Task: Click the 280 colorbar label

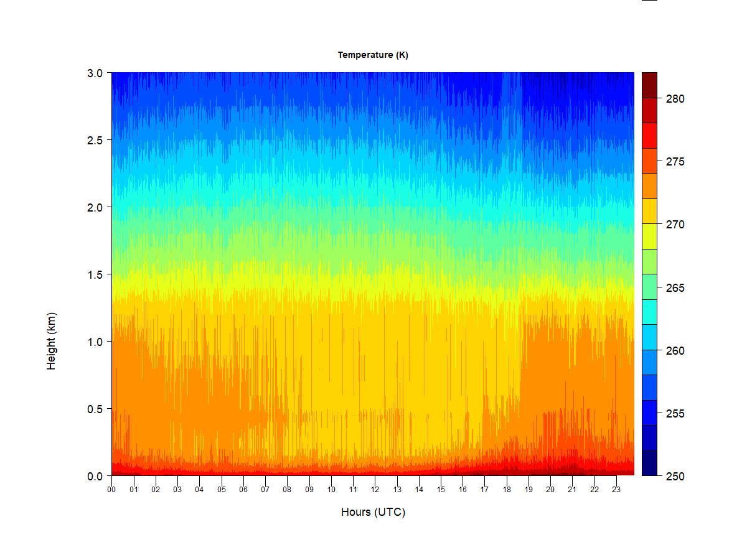Action: tap(675, 99)
